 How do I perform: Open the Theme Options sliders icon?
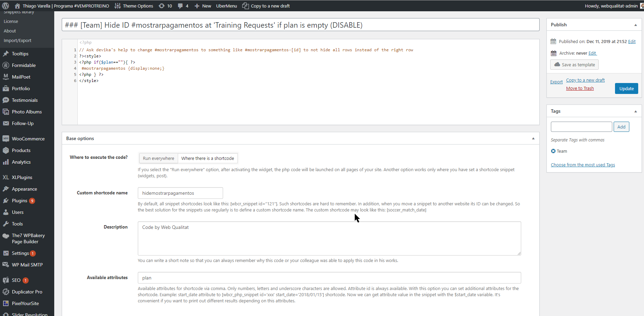click(x=118, y=6)
